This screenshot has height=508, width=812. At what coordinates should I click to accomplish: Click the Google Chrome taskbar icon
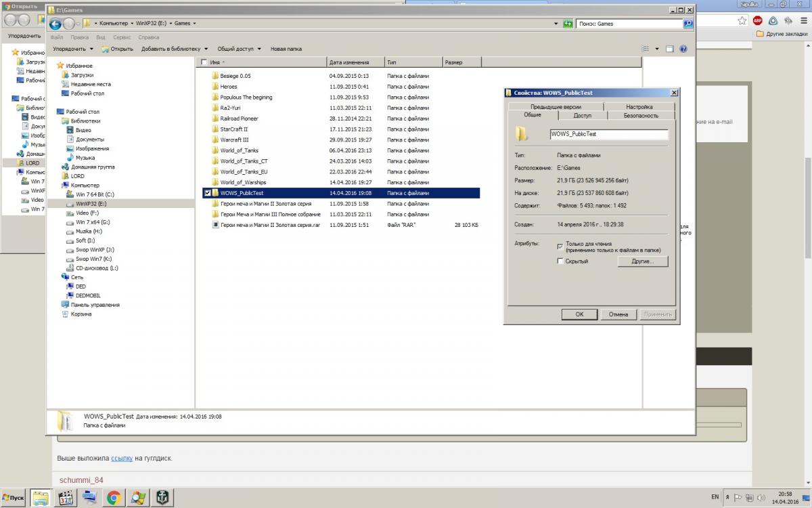(114, 498)
